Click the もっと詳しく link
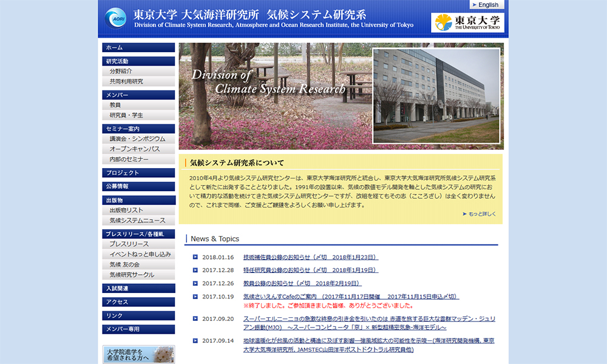The height and width of the screenshot is (364, 607). pyautogui.click(x=480, y=214)
